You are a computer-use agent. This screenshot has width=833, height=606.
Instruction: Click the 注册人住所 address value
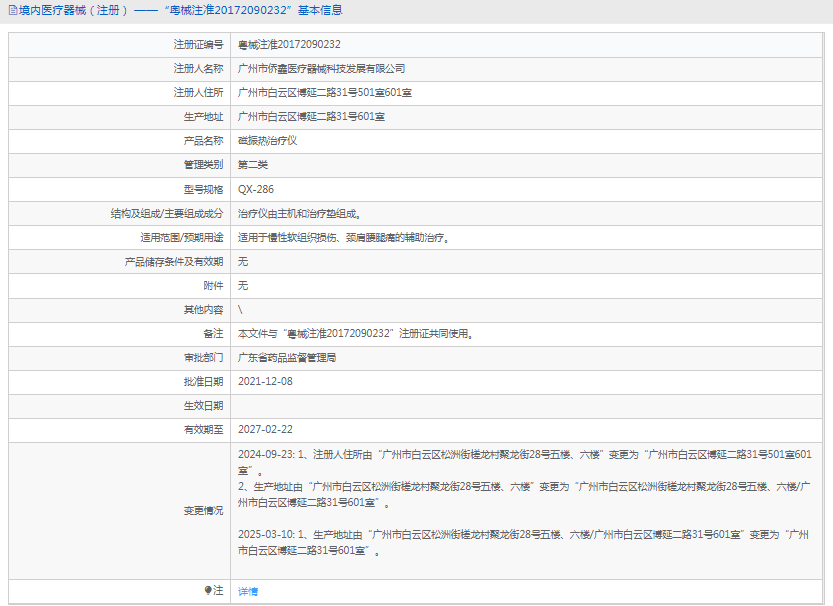point(325,92)
